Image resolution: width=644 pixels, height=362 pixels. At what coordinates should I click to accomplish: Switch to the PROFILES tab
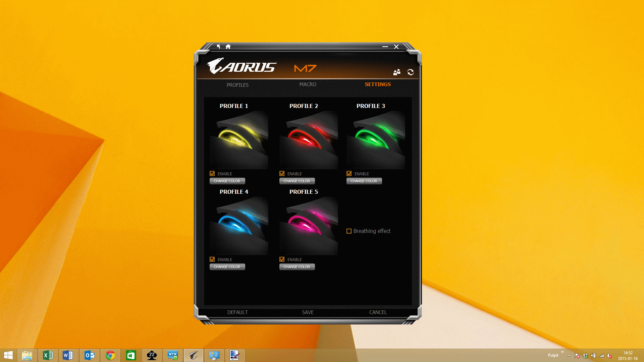pyautogui.click(x=237, y=85)
